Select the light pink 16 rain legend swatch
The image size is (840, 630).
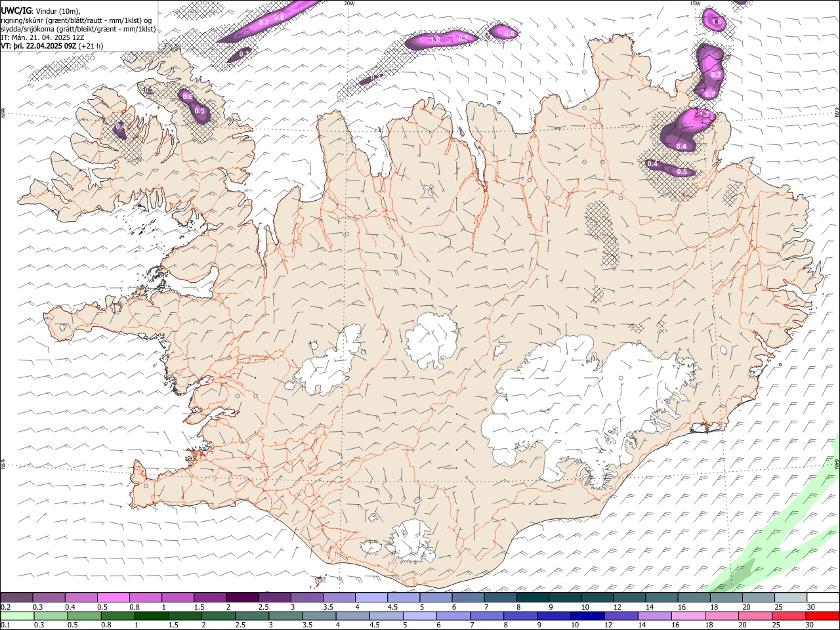click(688, 616)
